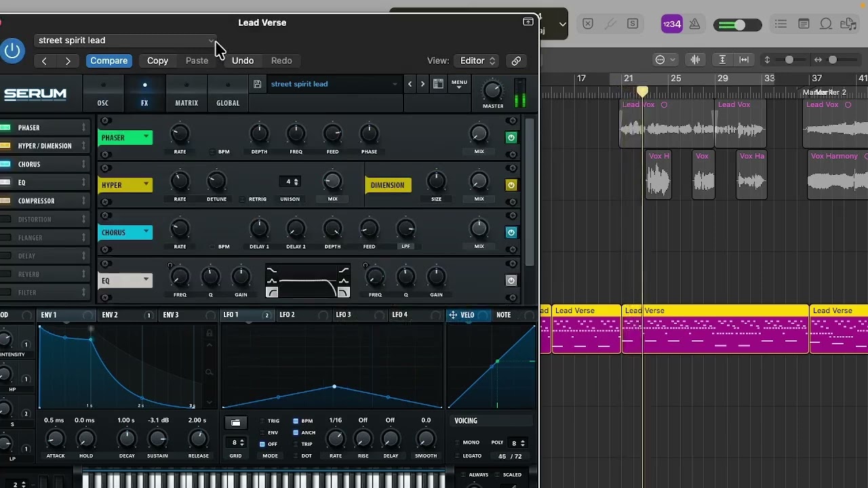Viewport: 868px width, 488px height.
Task: Open the View Editor dropdown
Action: pos(477,61)
